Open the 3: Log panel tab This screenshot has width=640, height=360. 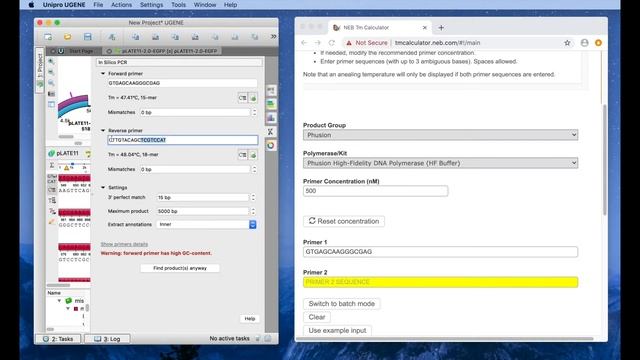coord(107,339)
